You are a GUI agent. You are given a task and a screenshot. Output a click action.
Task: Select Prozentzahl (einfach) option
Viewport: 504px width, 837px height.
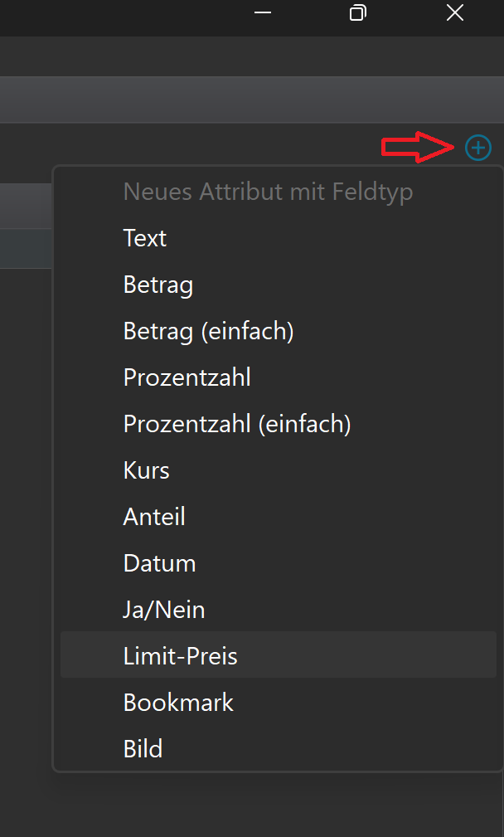click(x=237, y=425)
